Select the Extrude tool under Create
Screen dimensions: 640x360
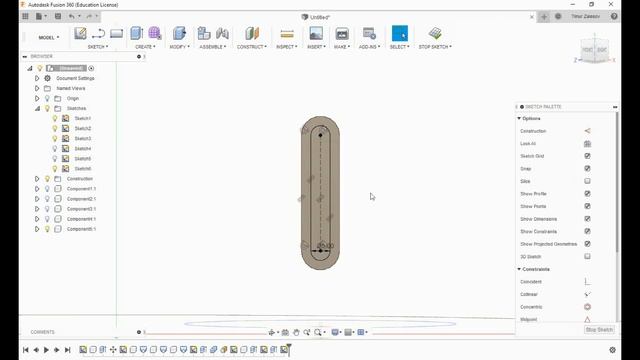137,33
